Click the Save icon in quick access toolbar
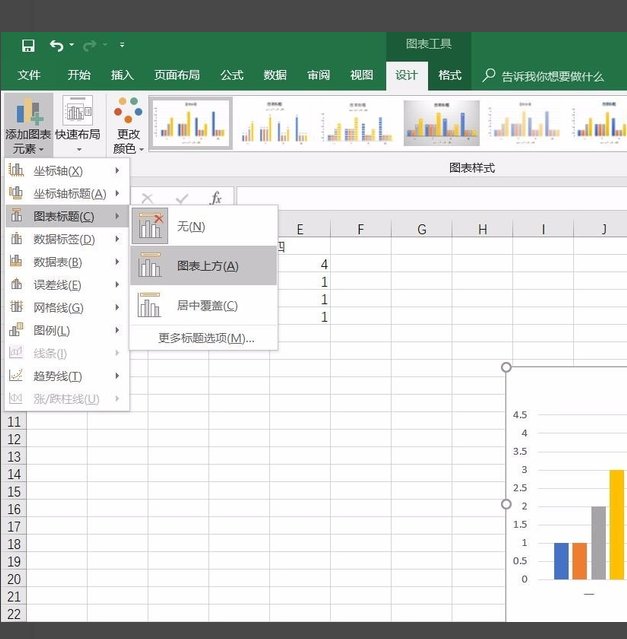Screen dimensions: 627x639 [28, 45]
